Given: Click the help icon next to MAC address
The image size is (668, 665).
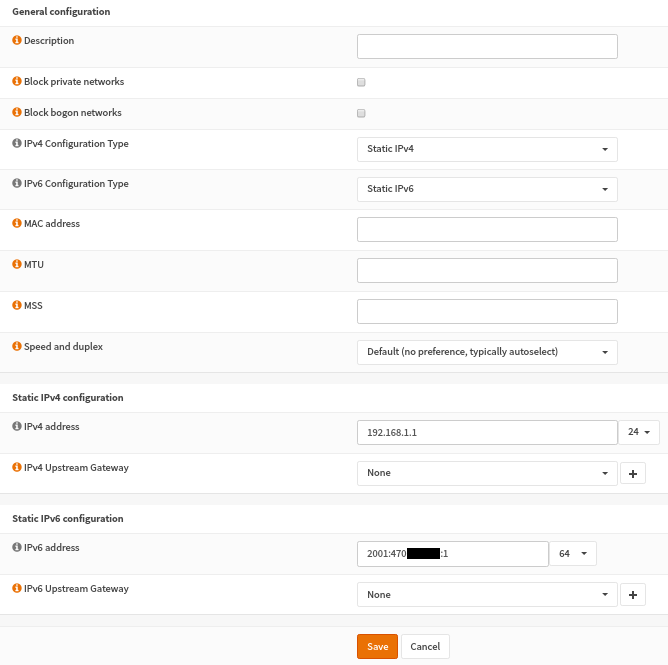Looking at the screenshot, I should point(16,224).
